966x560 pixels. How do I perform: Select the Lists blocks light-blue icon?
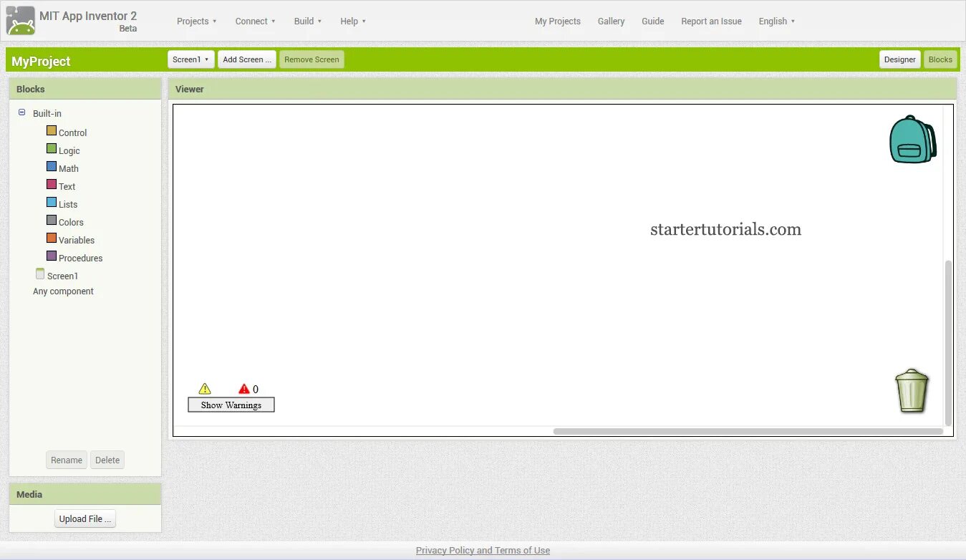point(52,202)
